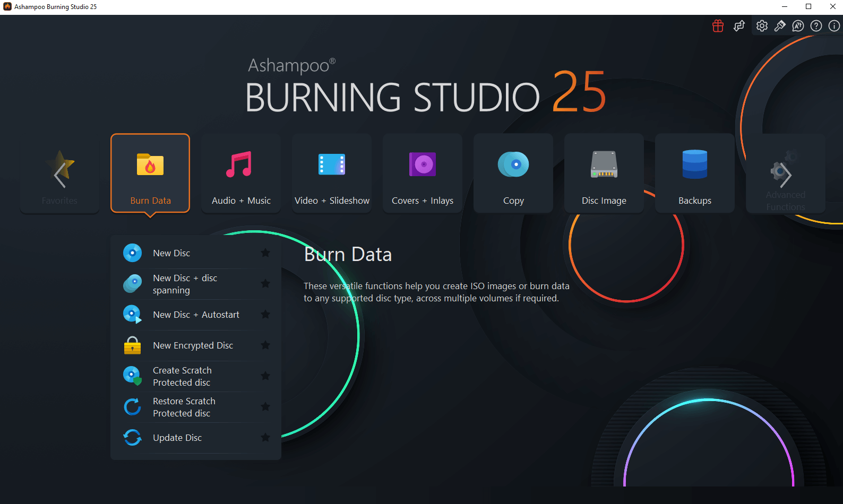Choose New Disc from the list
843x504 pixels.
pyautogui.click(x=196, y=253)
